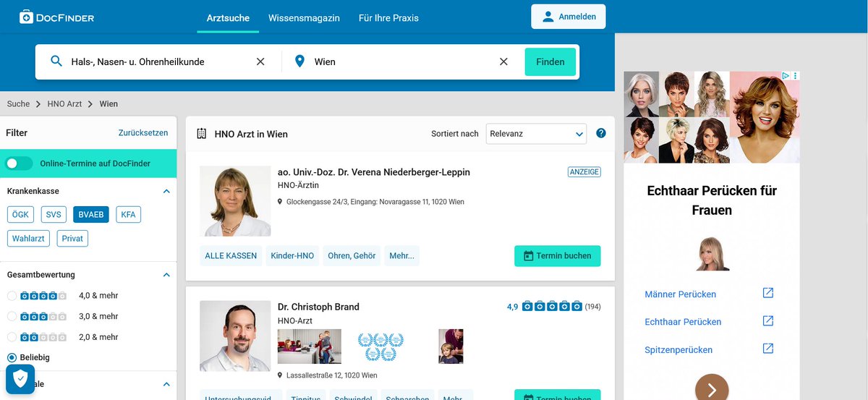The width and height of the screenshot is (868, 400).
Task: Go to HNO Arzt breadcrumb
Action: (64, 104)
